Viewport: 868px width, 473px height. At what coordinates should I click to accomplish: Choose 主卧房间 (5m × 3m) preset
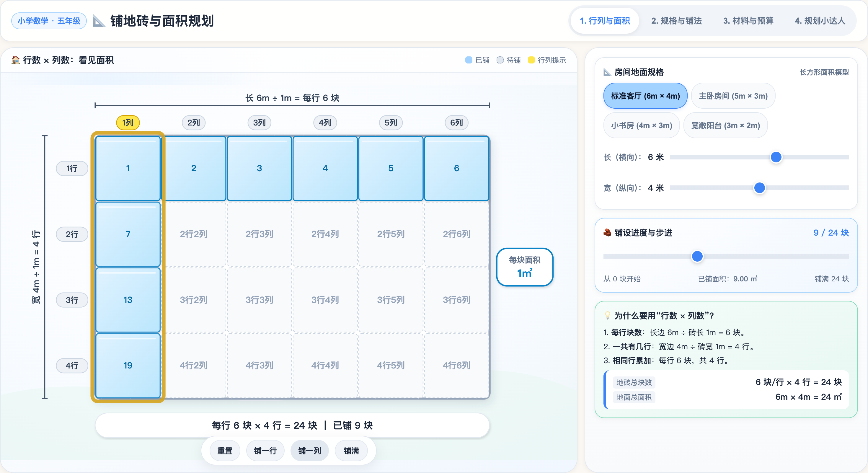pos(733,96)
